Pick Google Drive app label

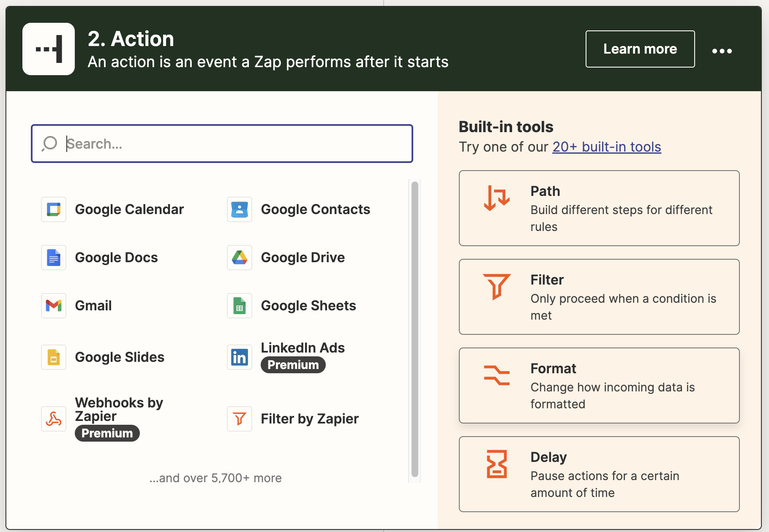point(303,258)
